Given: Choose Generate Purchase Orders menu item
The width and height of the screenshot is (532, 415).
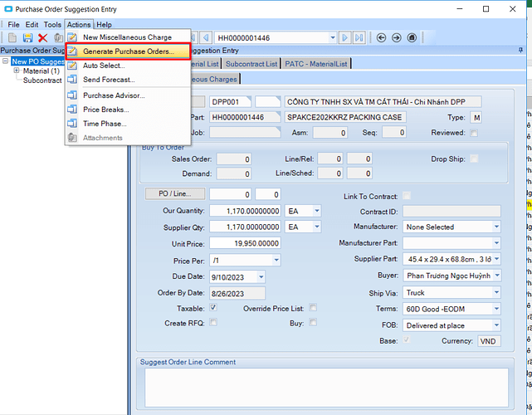Looking at the screenshot, I should click(x=129, y=51).
